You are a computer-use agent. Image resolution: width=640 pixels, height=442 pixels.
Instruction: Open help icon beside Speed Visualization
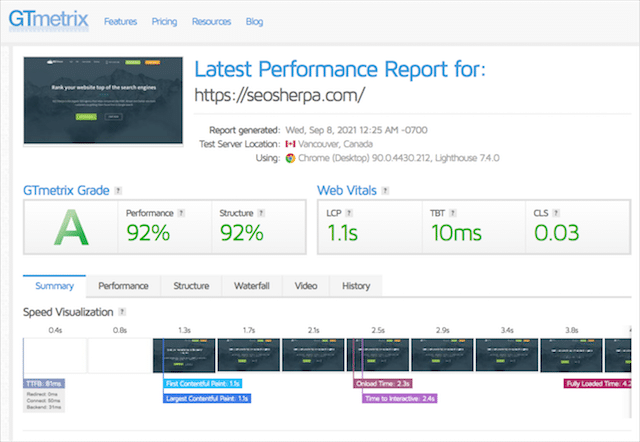click(x=122, y=313)
